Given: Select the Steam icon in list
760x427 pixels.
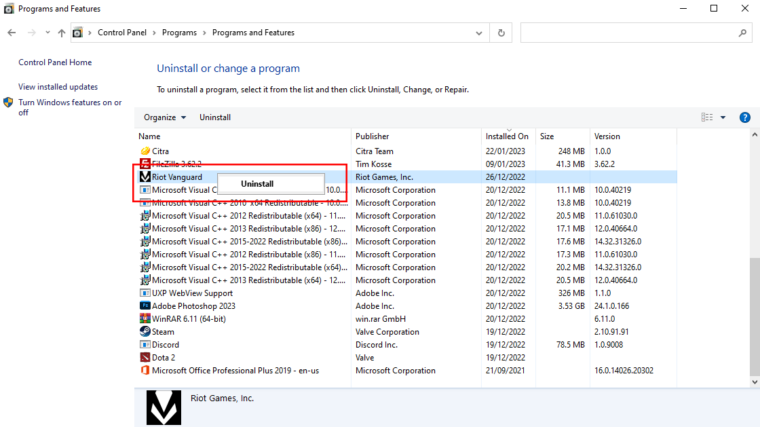Looking at the screenshot, I should click(x=145, y=332).
